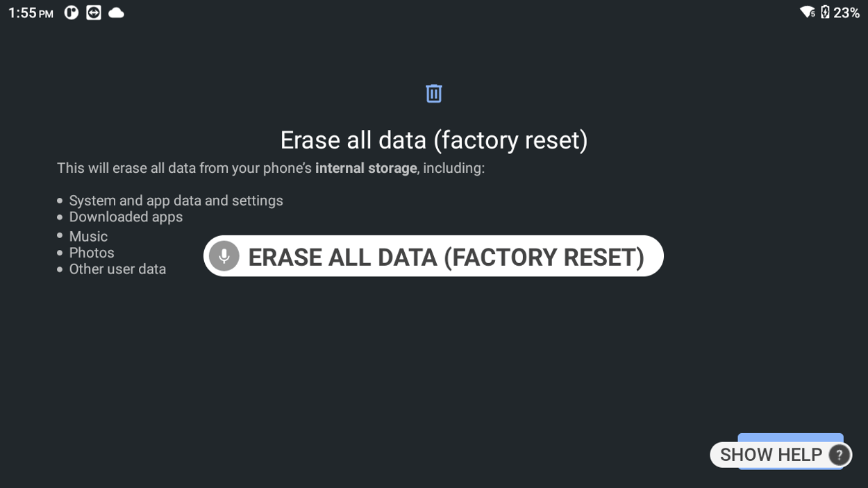Tap the 1:55 PM clock
The height and width of the screenshot is (488, 868).
(31, 12)
